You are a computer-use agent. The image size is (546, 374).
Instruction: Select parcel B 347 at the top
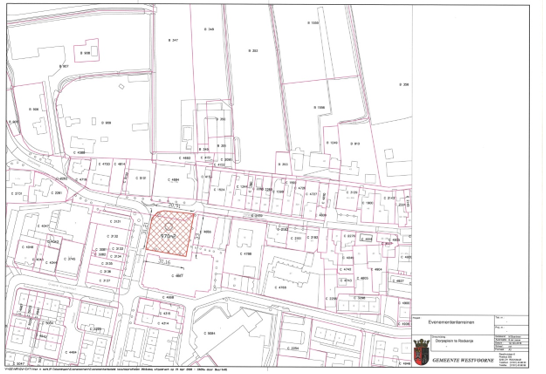click(173, 40)
